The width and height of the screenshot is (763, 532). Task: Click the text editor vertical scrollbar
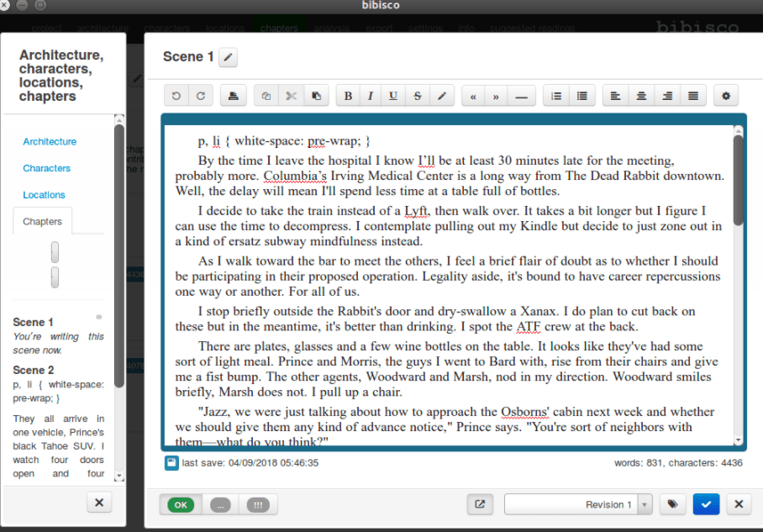(x=738, y=181)
